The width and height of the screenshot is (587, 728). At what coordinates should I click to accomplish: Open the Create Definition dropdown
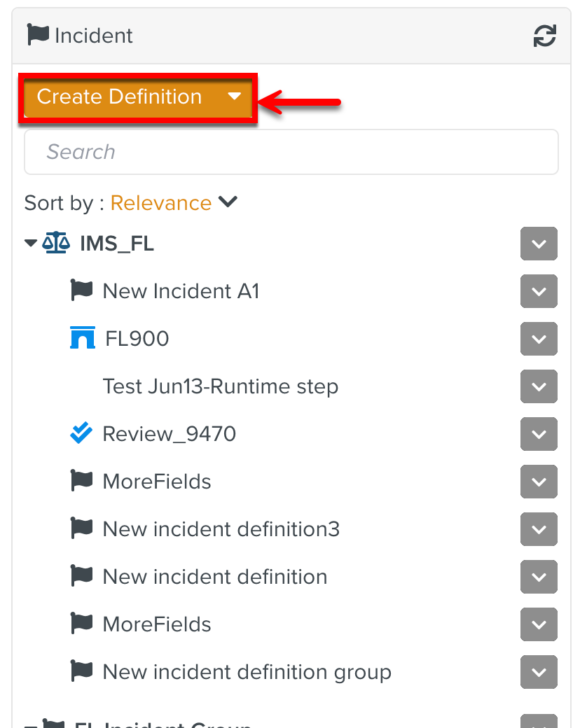235,97
